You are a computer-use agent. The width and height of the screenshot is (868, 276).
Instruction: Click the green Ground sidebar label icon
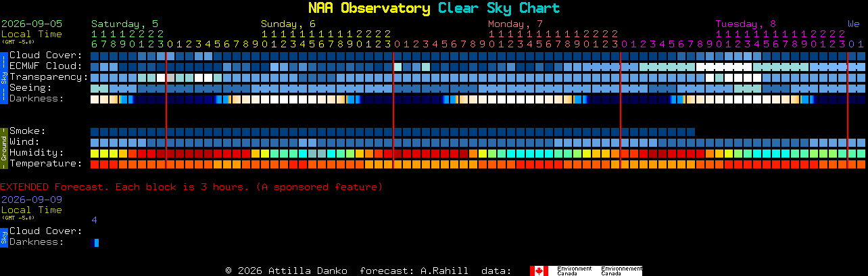click(x=3, y=147)
